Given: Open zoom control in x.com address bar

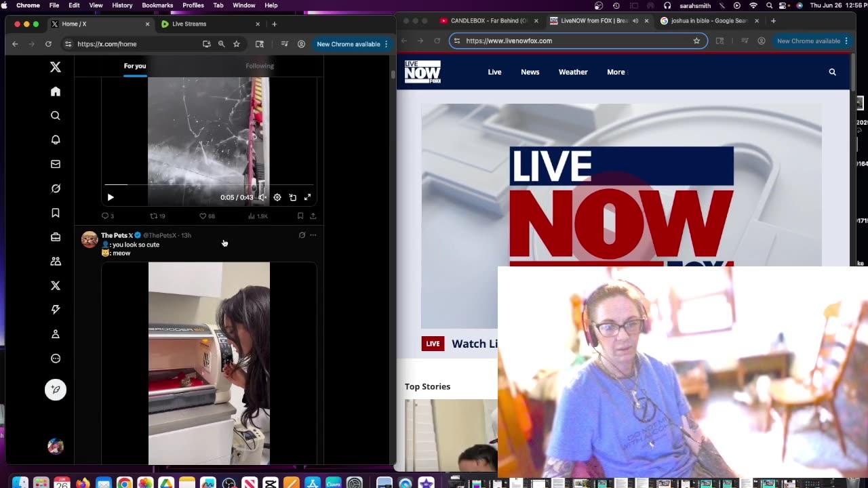Looking at the screenshot, I should coord(221,44).
